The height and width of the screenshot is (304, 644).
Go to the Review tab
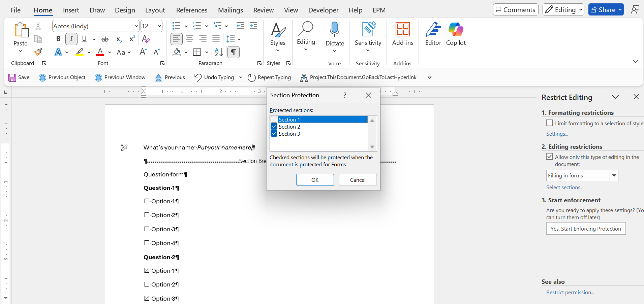point(264,10)
